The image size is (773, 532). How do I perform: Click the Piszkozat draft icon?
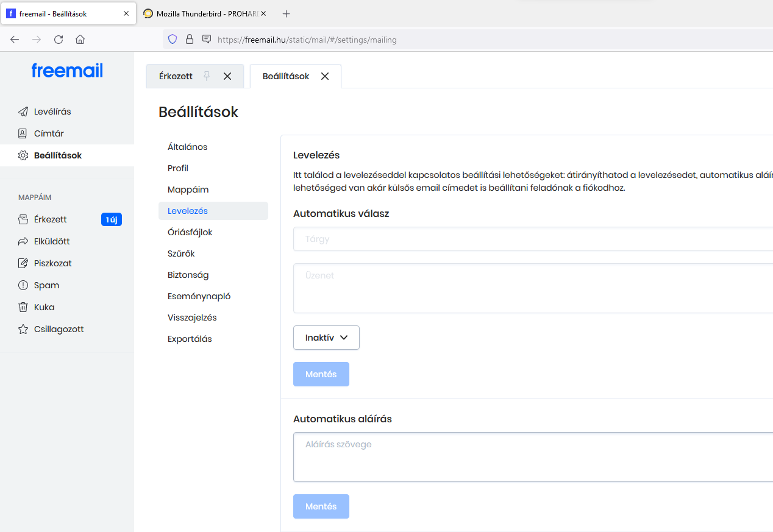(23, 263)
